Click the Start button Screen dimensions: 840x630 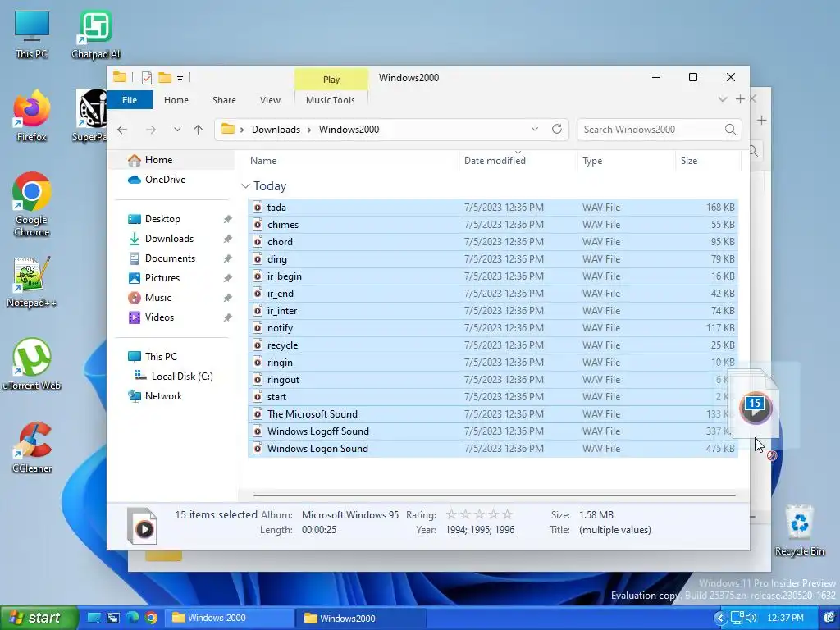point(39,618)
